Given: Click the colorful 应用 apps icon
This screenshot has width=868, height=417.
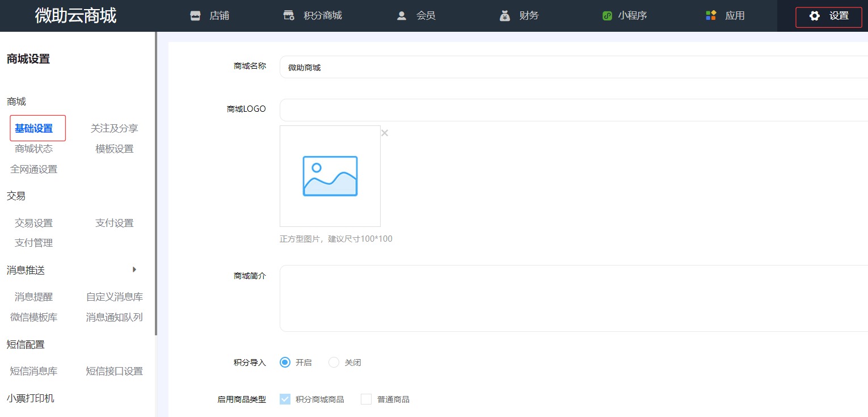Looking at the screenshot, I should coord(711,16).
